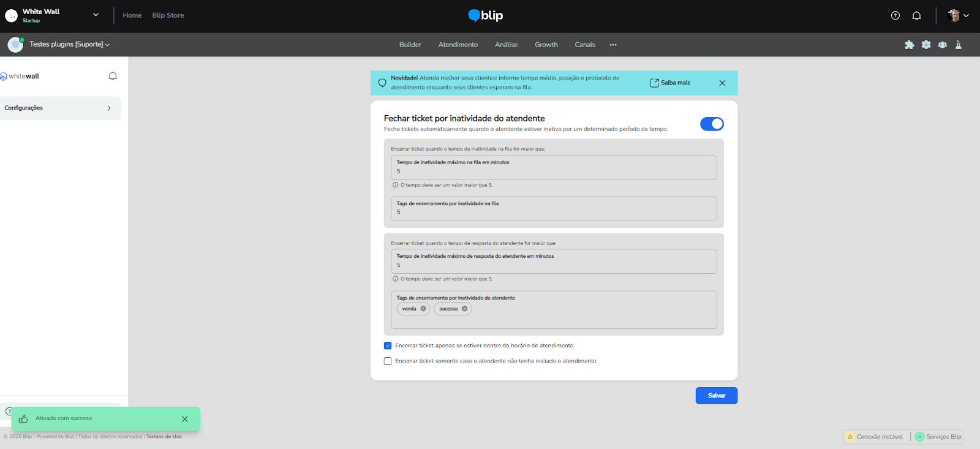Click the queue inactivity minutes input field
Image resolution: width=980 pixels, height=449 pixels.
coord(553,171)
